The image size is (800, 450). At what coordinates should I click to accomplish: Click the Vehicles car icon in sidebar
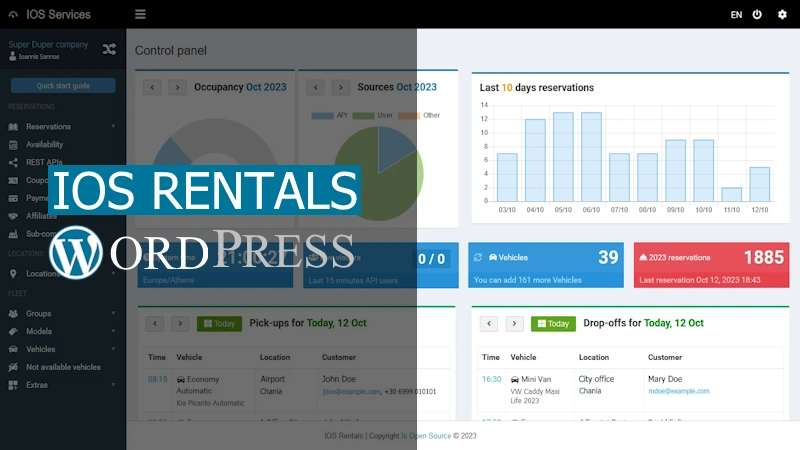(13, 349)
